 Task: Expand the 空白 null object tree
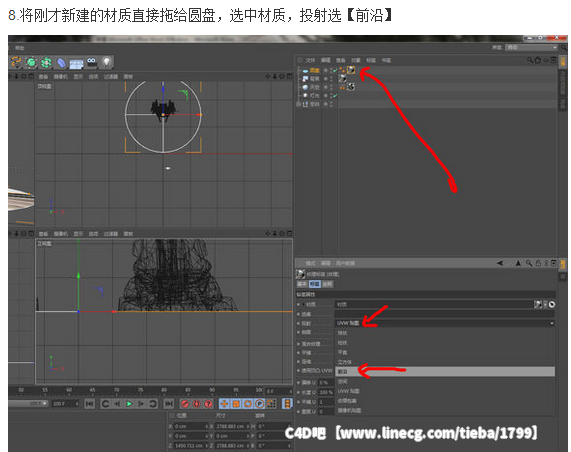pos(299,104)
